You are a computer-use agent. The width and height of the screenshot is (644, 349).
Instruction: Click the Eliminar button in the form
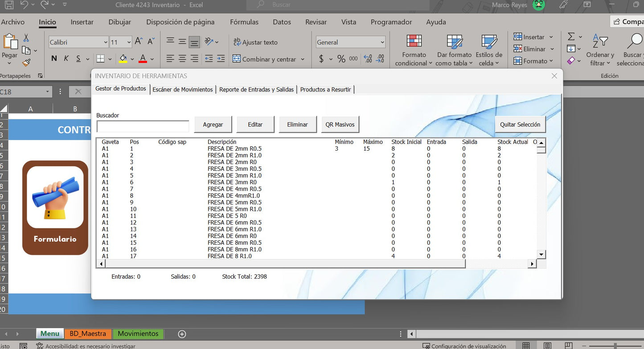298,124
